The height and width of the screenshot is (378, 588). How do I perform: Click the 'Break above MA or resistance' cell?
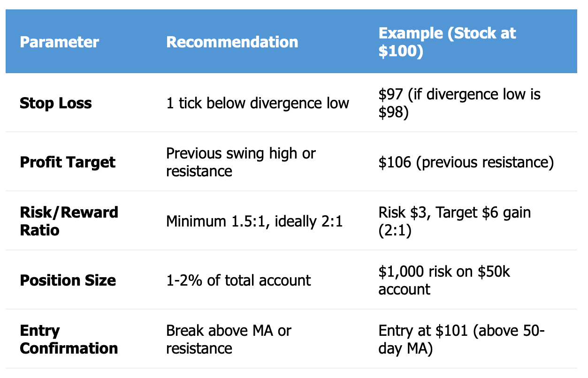coord(229,339)
